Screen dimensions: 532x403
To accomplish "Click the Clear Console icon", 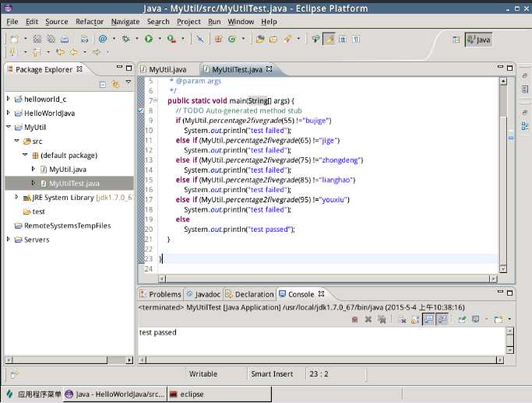I will [x=402, y=319].
